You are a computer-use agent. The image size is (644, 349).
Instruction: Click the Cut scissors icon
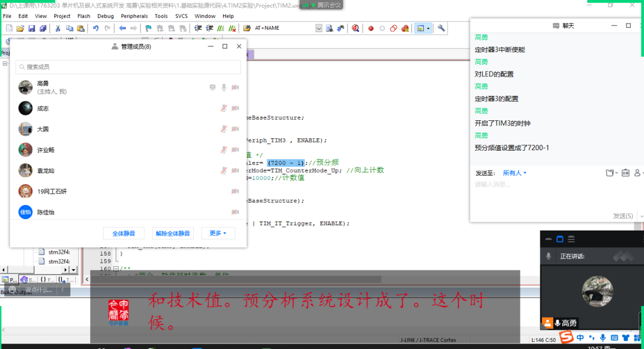click(x=58, y=28)
